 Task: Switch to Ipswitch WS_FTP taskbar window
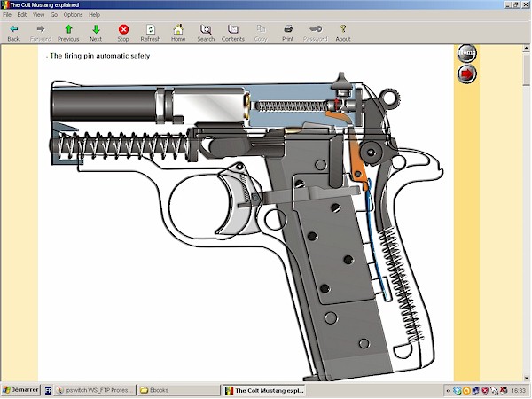(x=96, y=390)
